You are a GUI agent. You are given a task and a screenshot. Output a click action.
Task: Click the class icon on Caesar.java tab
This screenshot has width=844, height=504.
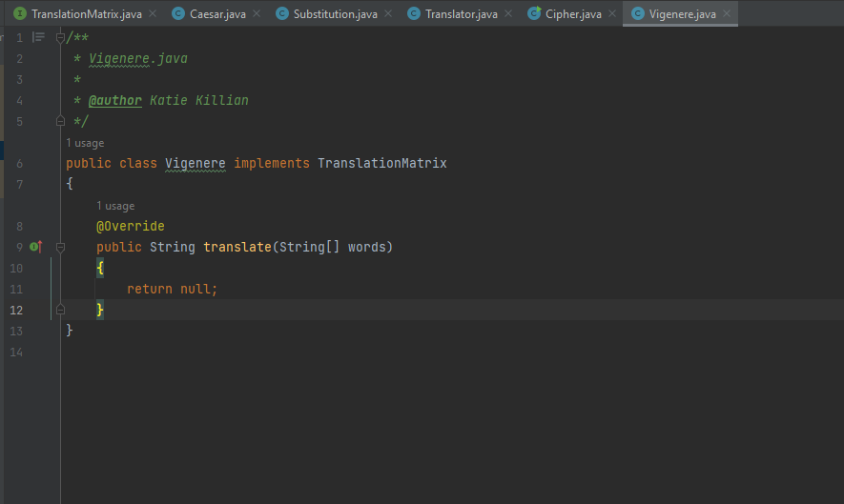coord(178,13)
